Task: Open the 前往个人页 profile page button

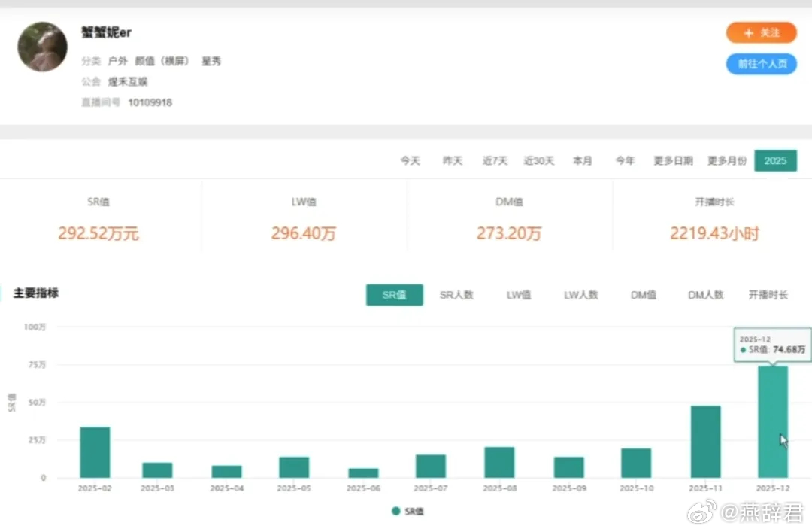Action: click(761, 65)
